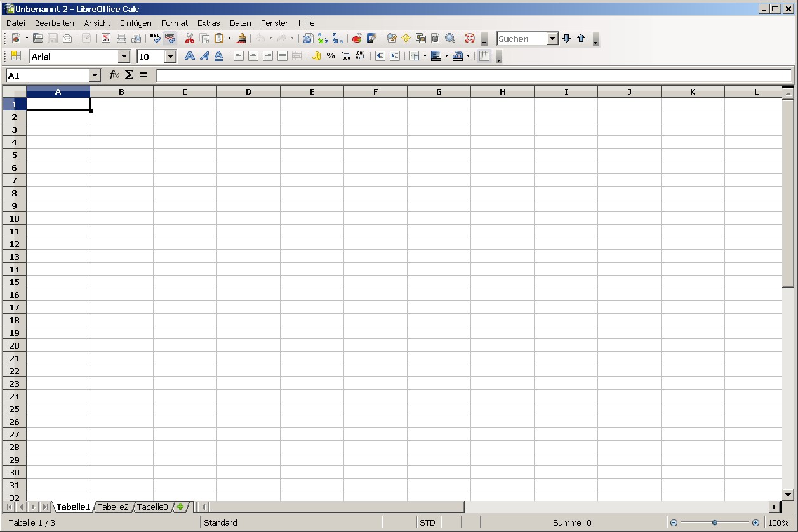This screenshot has width=798, height=532.
Task: Toggle italic formatting
Action: pyautogui.click(x=204, y=56)
